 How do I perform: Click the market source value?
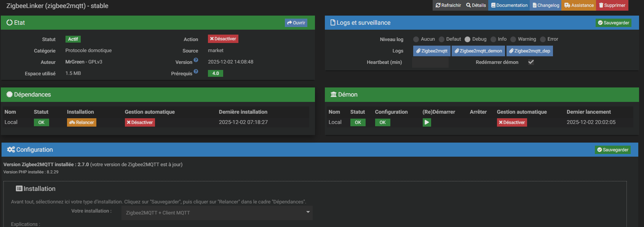[x=216, y=51]
